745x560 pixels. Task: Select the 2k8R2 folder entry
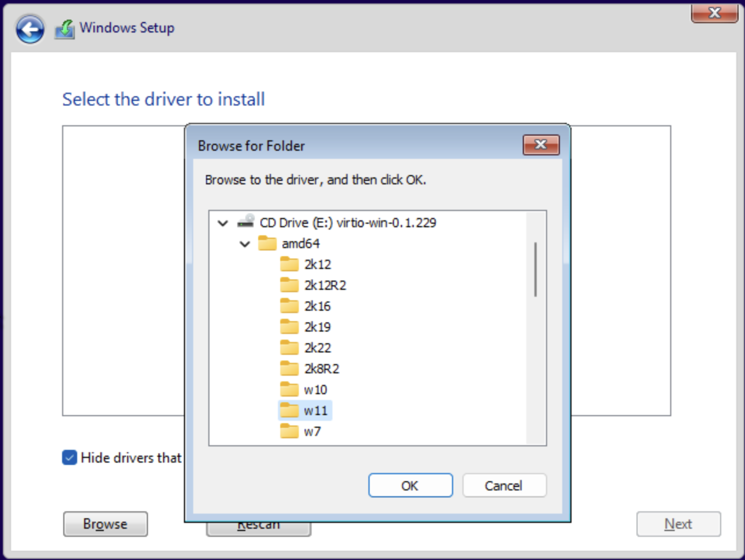(321, 369)
